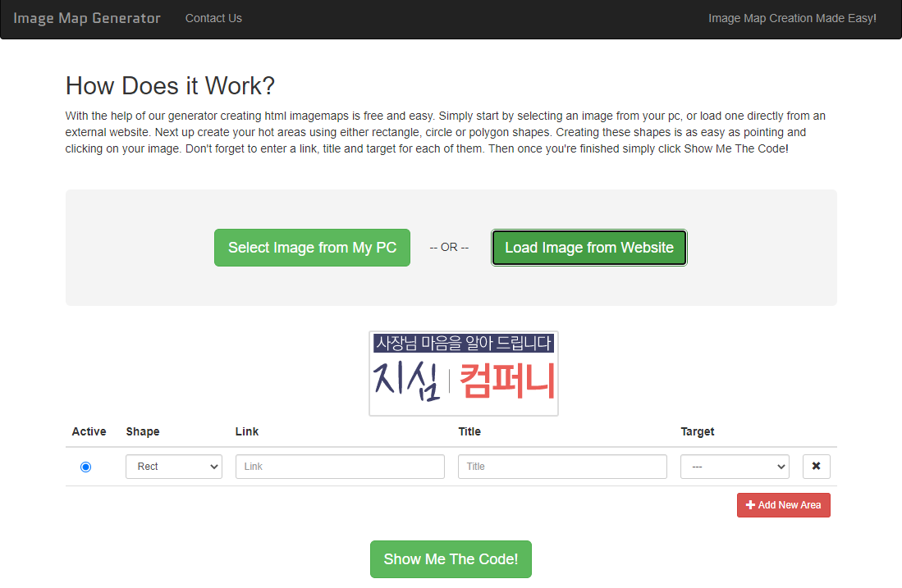Click Load Image from Website button
The image size is (902, 588).
click(x=589, y=248)
